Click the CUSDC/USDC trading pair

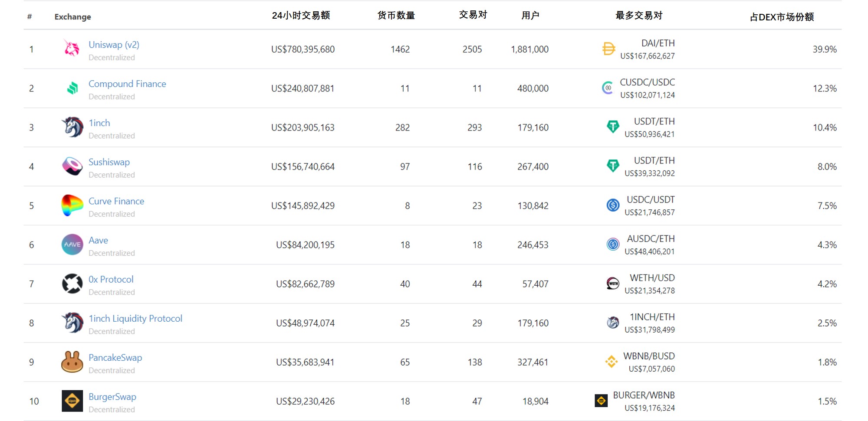point(647,82)
